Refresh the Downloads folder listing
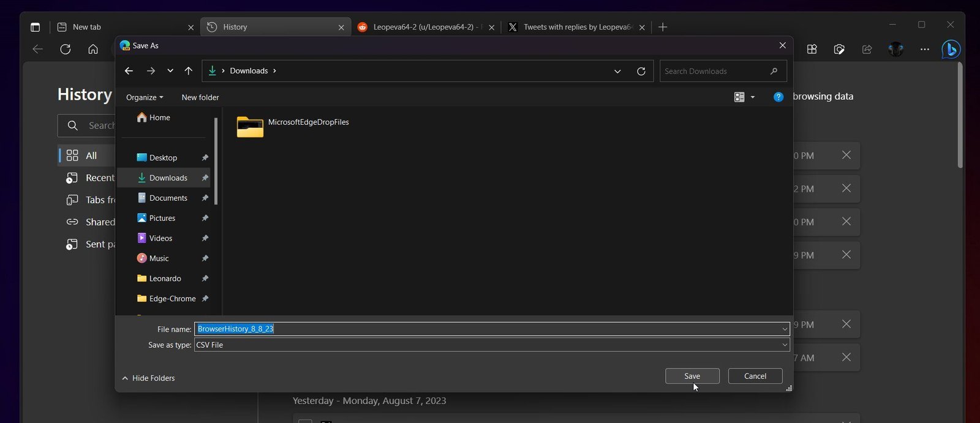The width and height of the screenshot is (980, 423). pos(641,71)
